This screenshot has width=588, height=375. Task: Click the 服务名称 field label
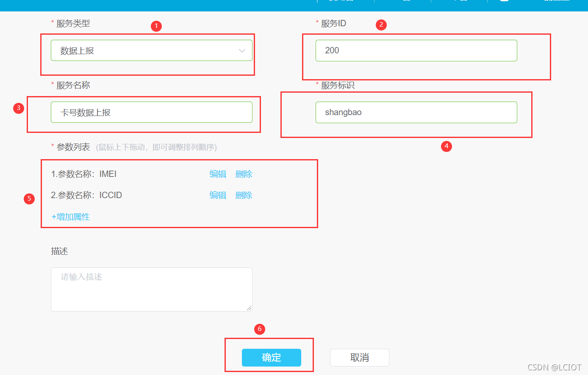tap(73, 85)
